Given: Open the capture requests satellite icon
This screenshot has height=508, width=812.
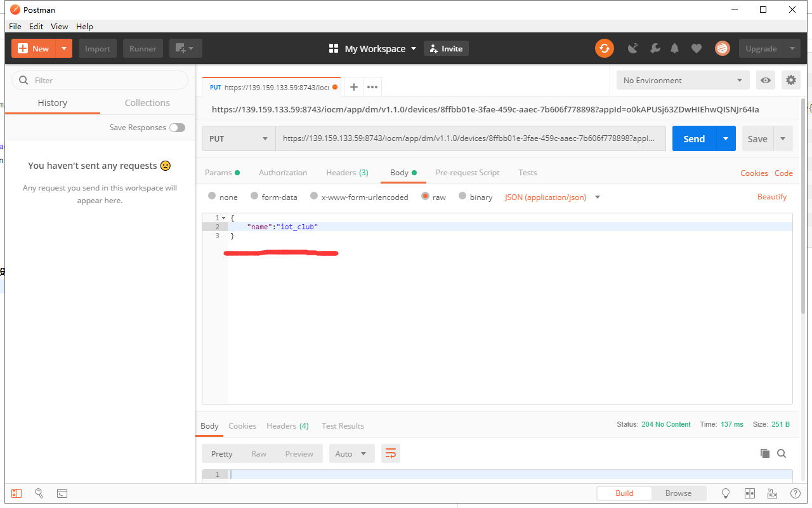Looking at the screenshot, I should pos(633,48).
